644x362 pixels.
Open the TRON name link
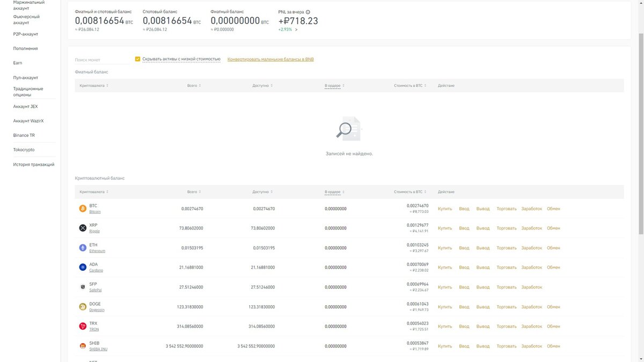(94, 329)
